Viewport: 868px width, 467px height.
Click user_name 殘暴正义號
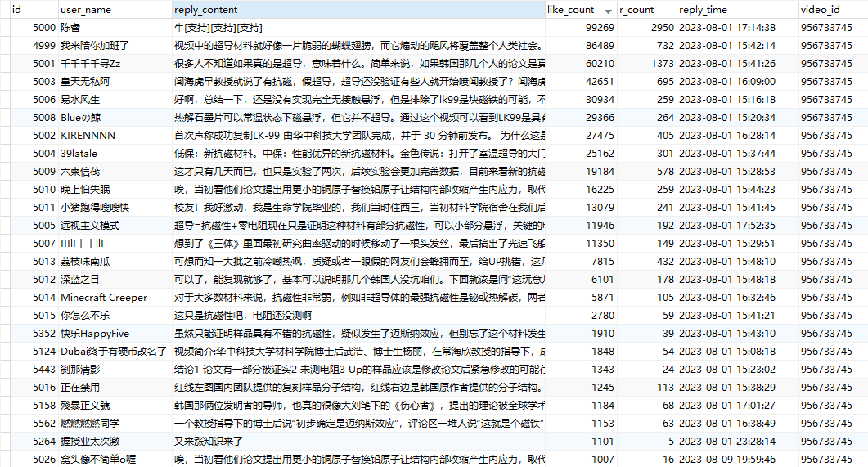[85, 405]
